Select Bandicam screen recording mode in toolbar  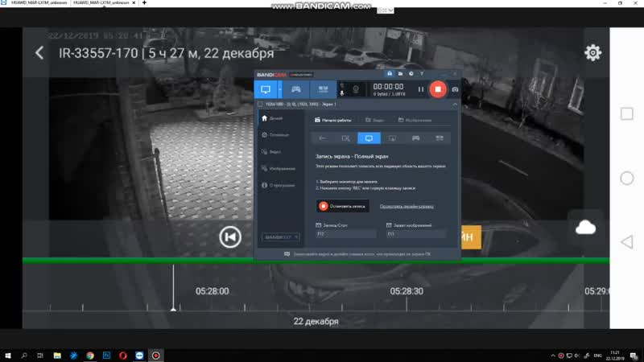point(266,89)
